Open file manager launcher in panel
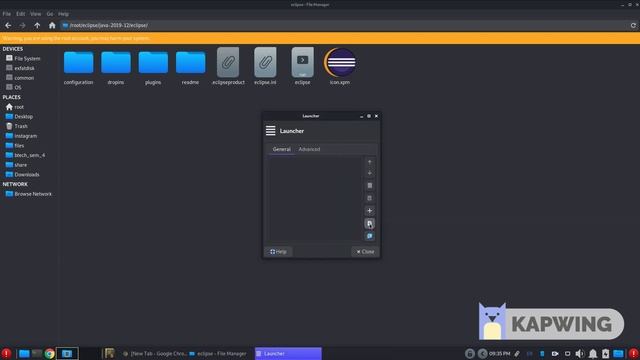The image size is (640, 360). tap(24, 353)
